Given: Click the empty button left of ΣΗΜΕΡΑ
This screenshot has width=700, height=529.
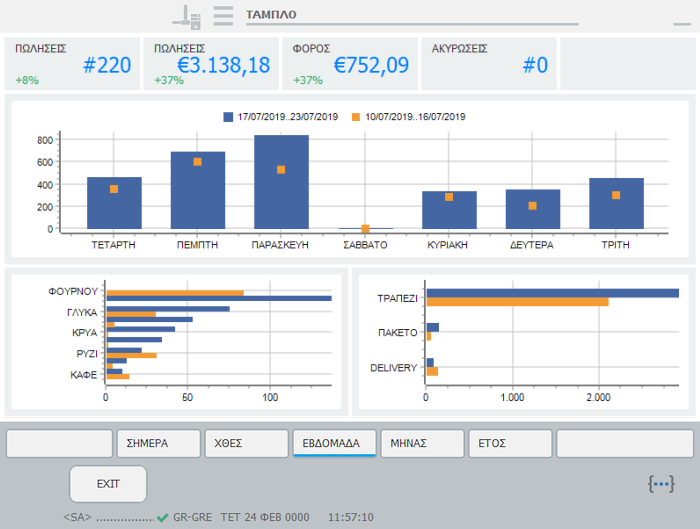Looking at the screenshot, I should pyautogui.click(x=60, y=443).
